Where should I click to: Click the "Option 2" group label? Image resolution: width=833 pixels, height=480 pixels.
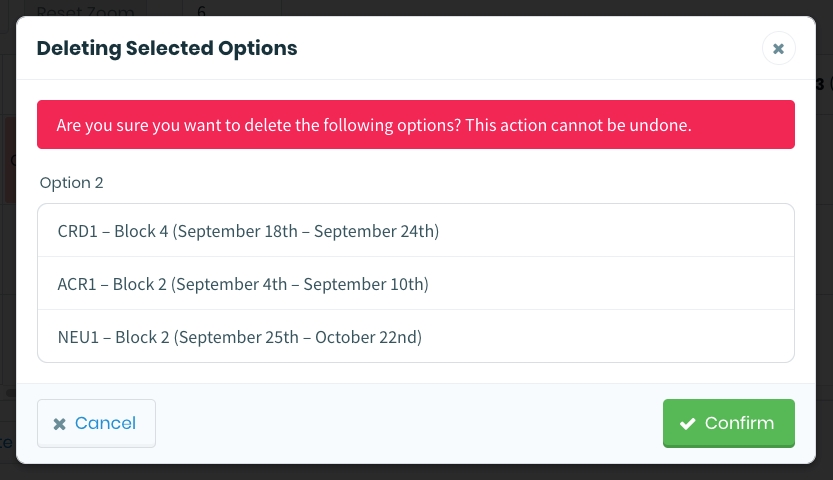pyautogui.click(x=71, y=183)
